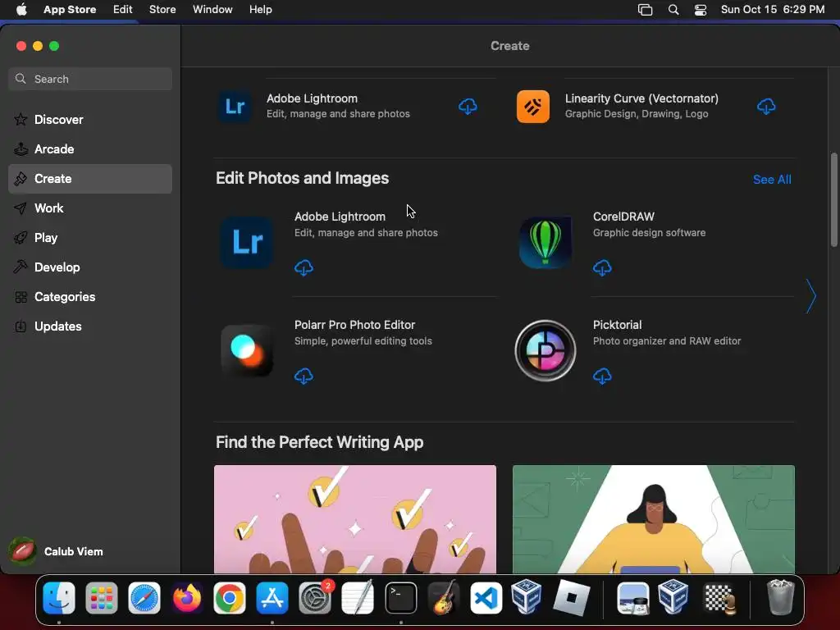Download CorelDRAW via the cloud icon
The image size is (840, 630).
tap(602, 268)
